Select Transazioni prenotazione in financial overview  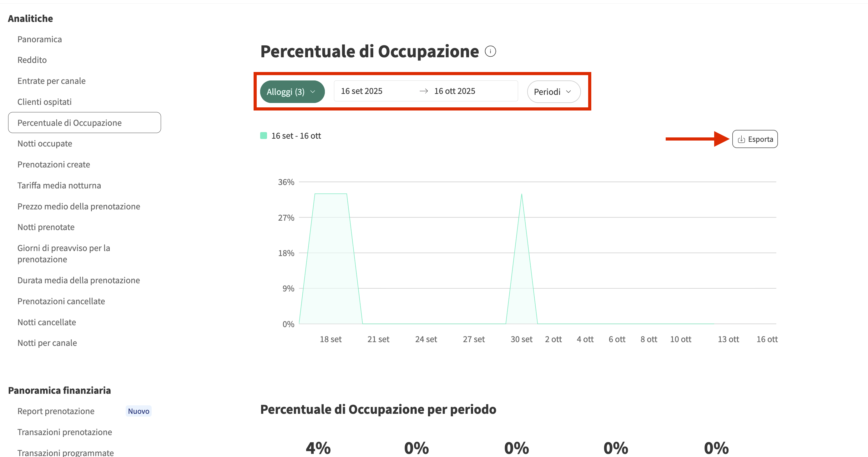click(65, 432)
